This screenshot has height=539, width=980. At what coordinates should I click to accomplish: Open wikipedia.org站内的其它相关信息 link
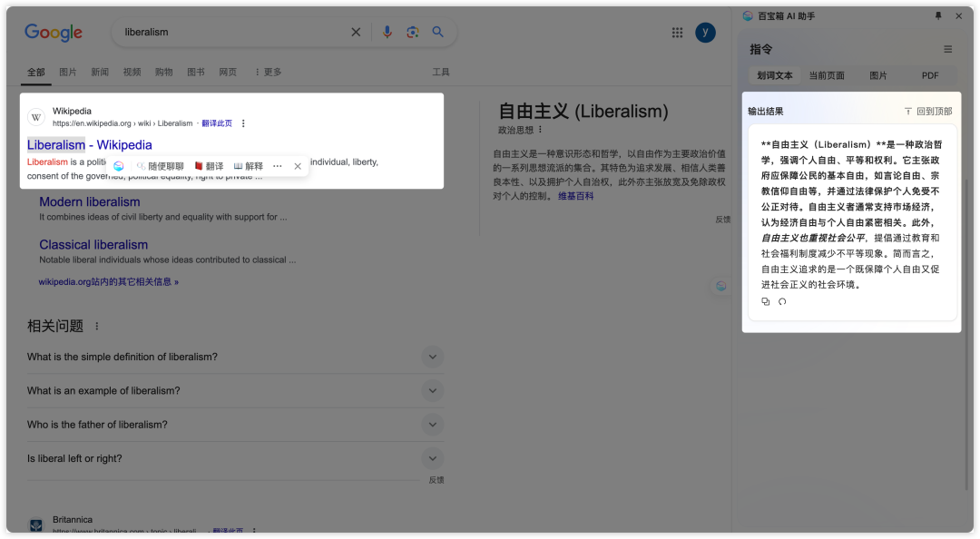coord(109,282)
